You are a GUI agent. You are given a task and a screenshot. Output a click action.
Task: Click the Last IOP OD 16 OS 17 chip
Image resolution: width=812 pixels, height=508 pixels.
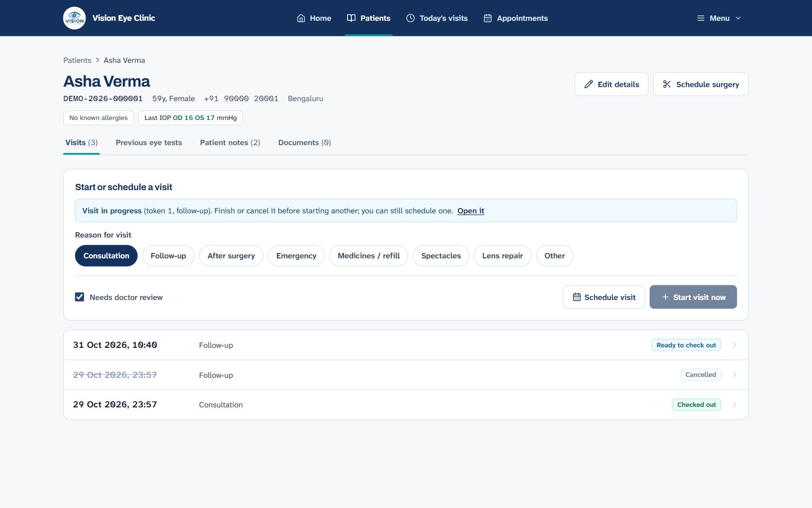point(190,118)
